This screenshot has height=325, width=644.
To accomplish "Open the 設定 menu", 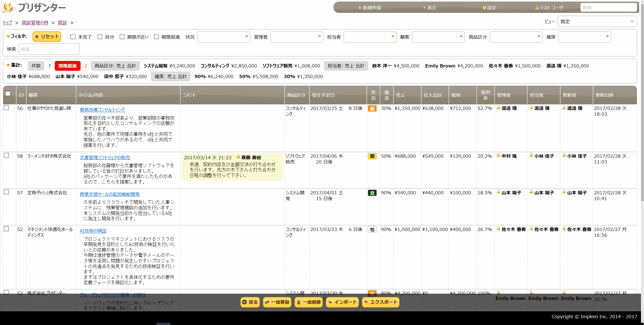I will (x=489, y=8).
